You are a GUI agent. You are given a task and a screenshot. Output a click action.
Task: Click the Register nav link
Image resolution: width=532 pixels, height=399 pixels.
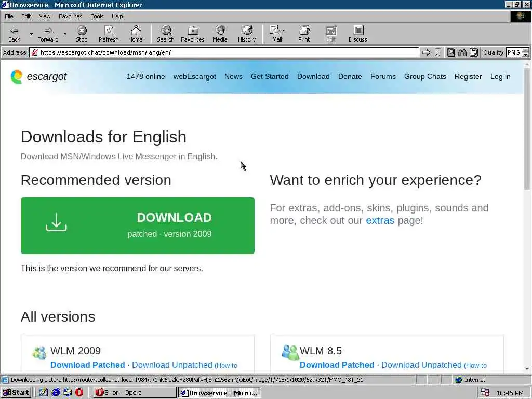point(468,76)
